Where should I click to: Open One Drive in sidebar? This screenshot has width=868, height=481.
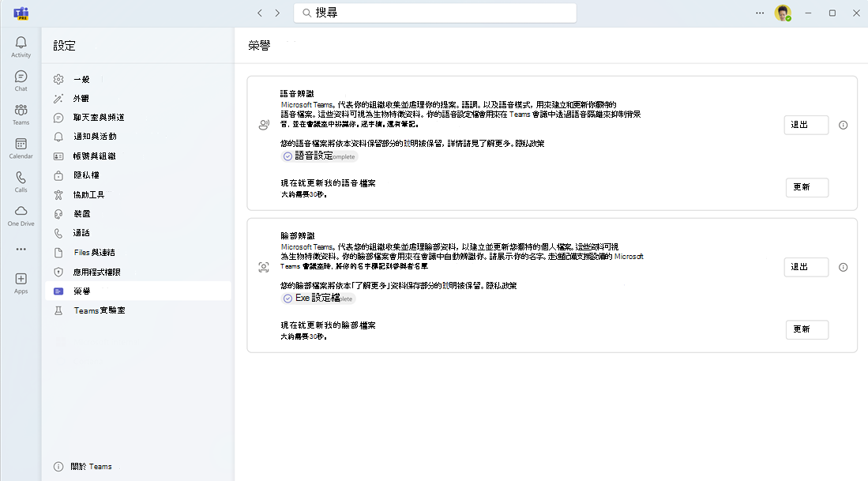click(x=21, y=216)
